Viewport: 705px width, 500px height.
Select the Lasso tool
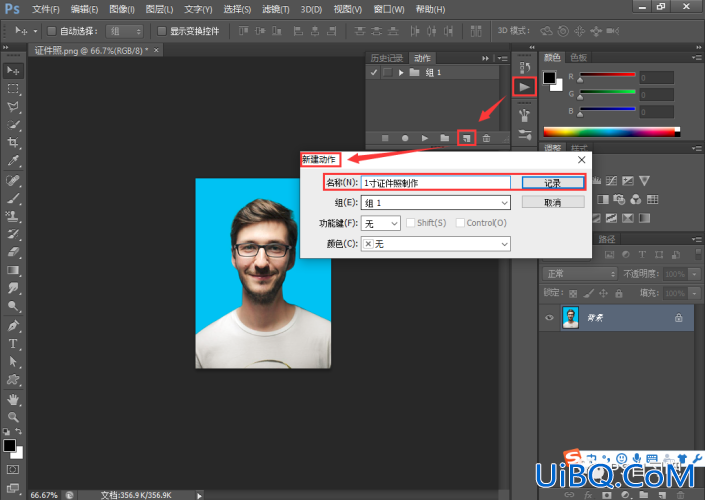13,107
